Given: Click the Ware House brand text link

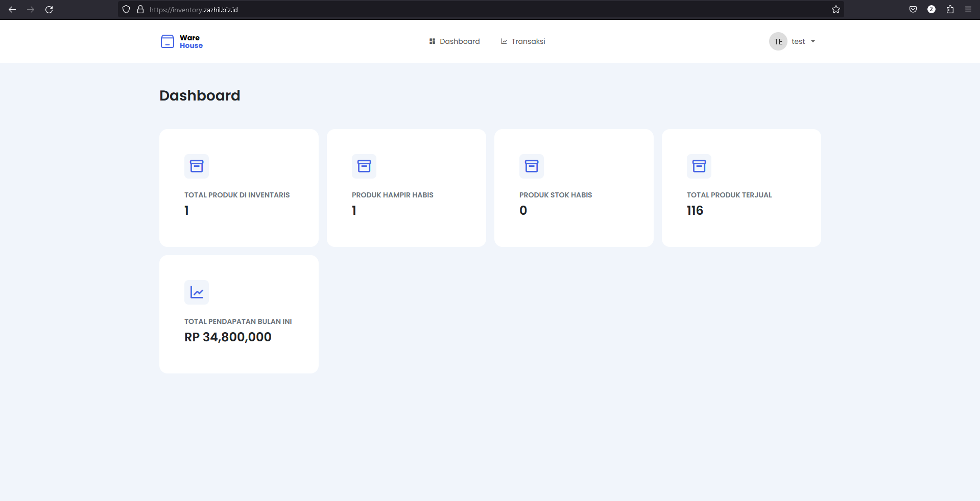Looking at the screenshot, I should (191, 41).
